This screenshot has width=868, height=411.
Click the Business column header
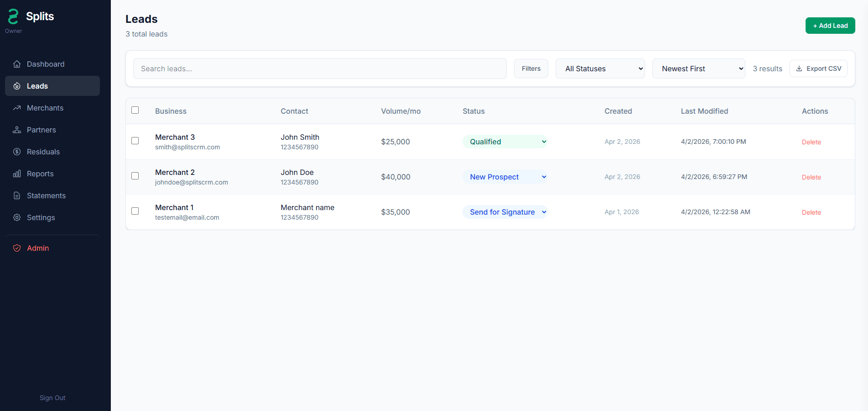tap(171, 111)
